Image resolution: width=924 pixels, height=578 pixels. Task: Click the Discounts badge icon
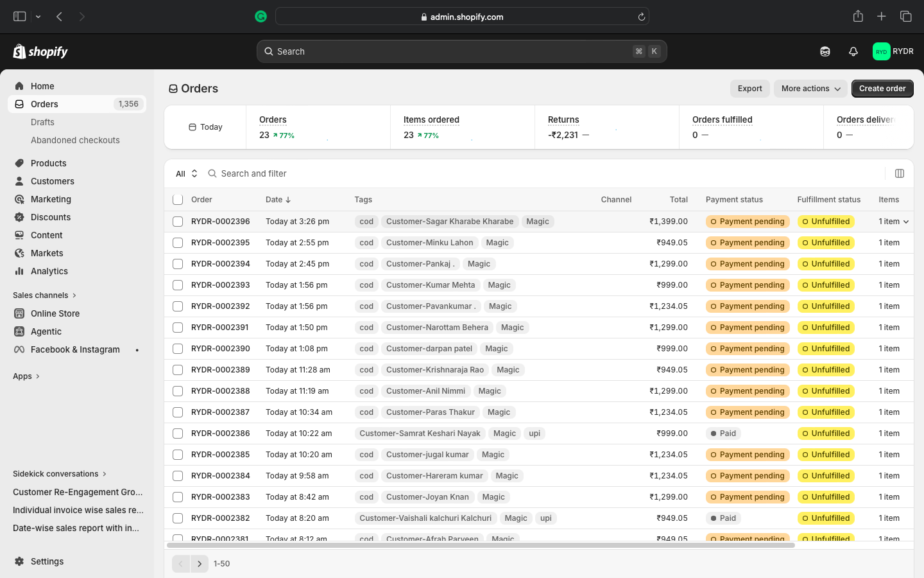[19, 217]
